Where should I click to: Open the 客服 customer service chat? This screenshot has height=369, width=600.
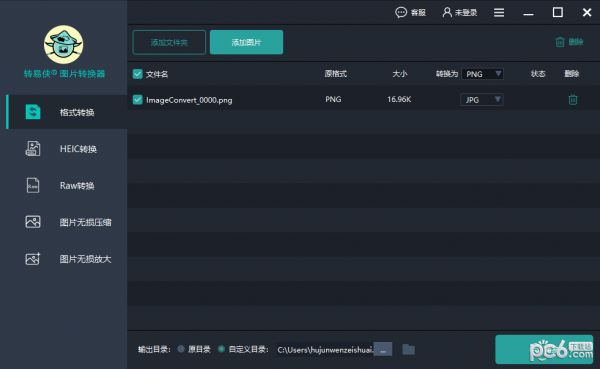[x=410, y=13]
